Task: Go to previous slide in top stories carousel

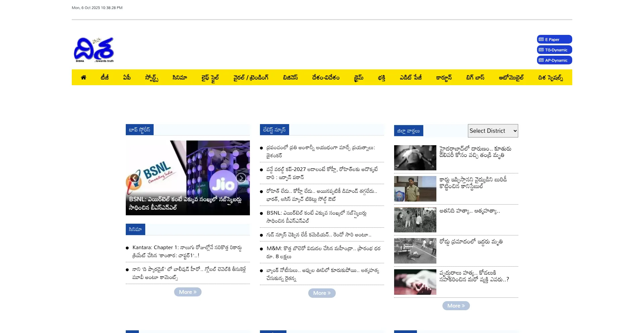Action: [134, 178]
